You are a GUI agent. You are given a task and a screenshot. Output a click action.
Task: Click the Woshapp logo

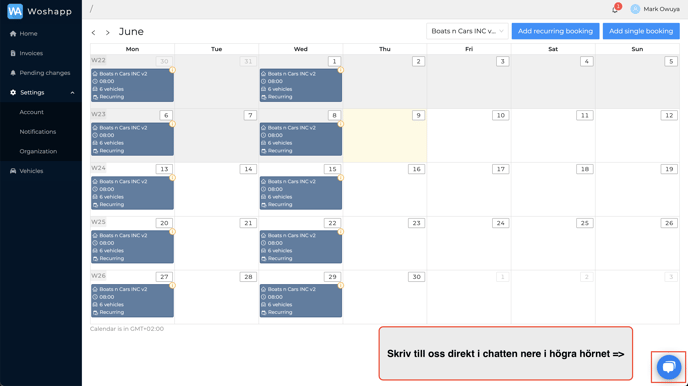39,11
